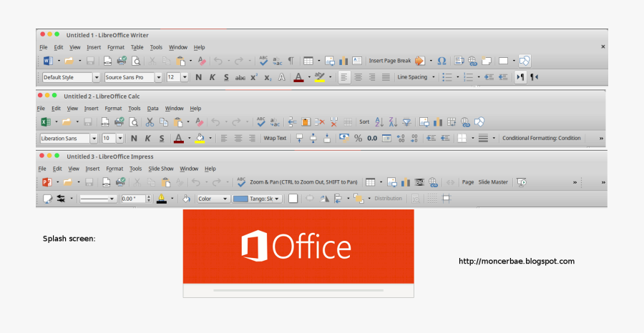Click Insert Page Break in Writer toolbar

(x=390, y=61)
